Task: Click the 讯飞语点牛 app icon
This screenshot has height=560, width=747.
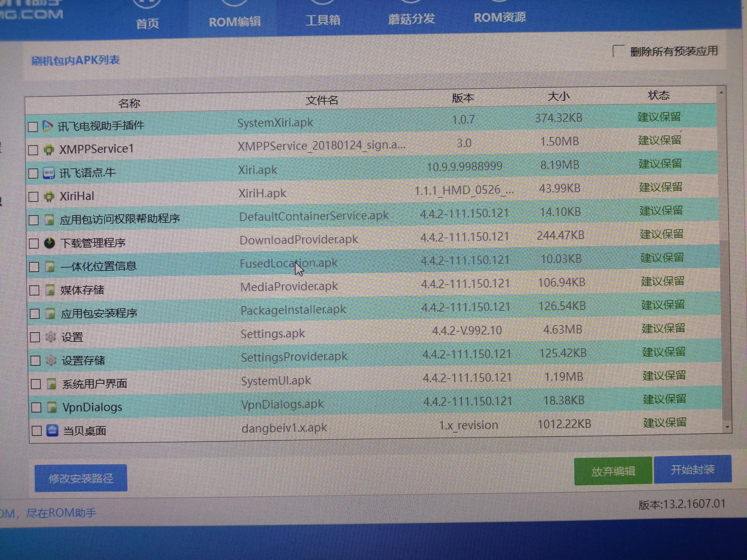Action: click(49, 173)
